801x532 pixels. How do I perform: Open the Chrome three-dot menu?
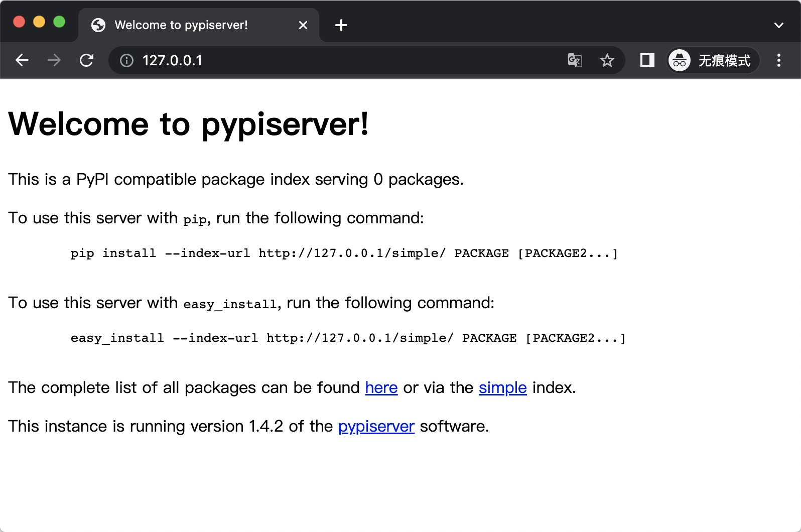tap(778, 61)
